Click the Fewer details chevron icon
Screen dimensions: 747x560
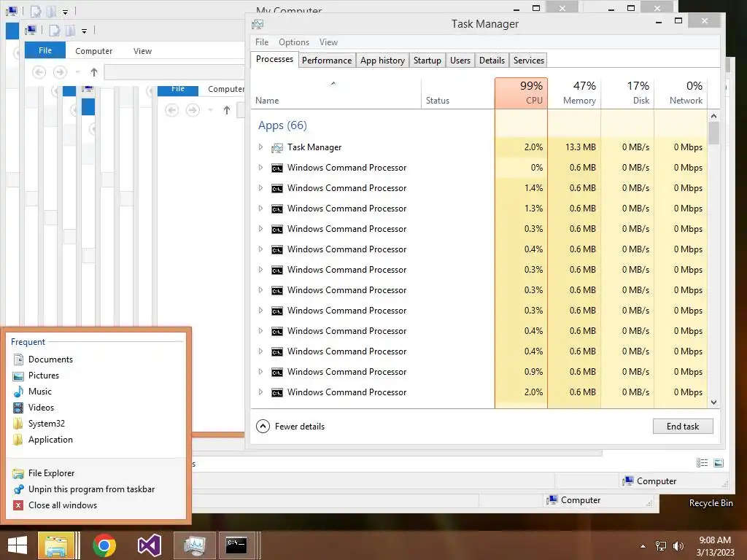click(263, 426)
